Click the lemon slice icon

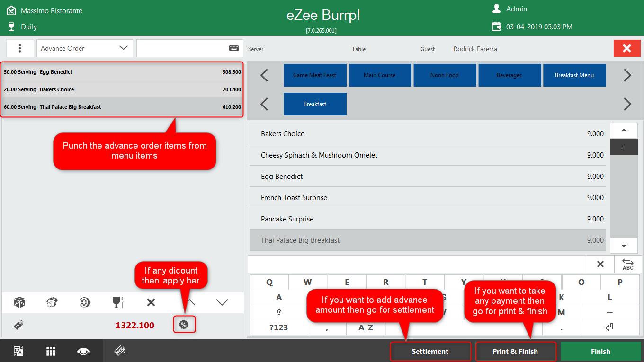click(x=85, y=302)
